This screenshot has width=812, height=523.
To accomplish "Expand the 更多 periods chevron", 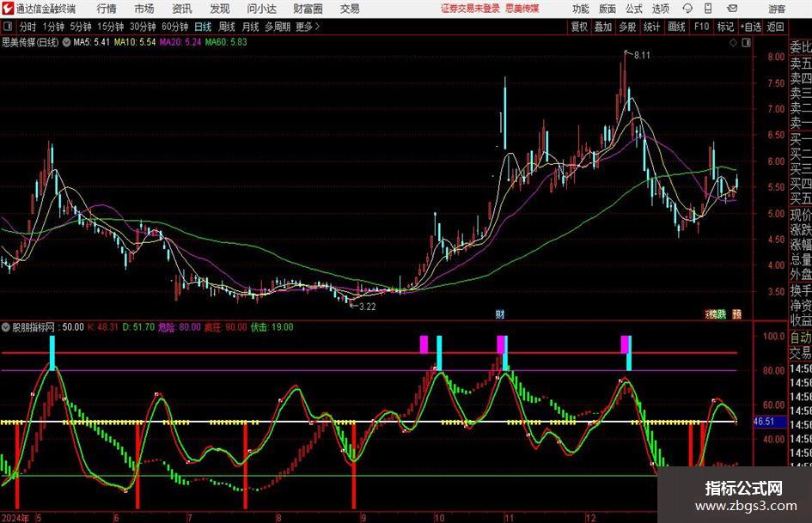I will tap(308, 27).
